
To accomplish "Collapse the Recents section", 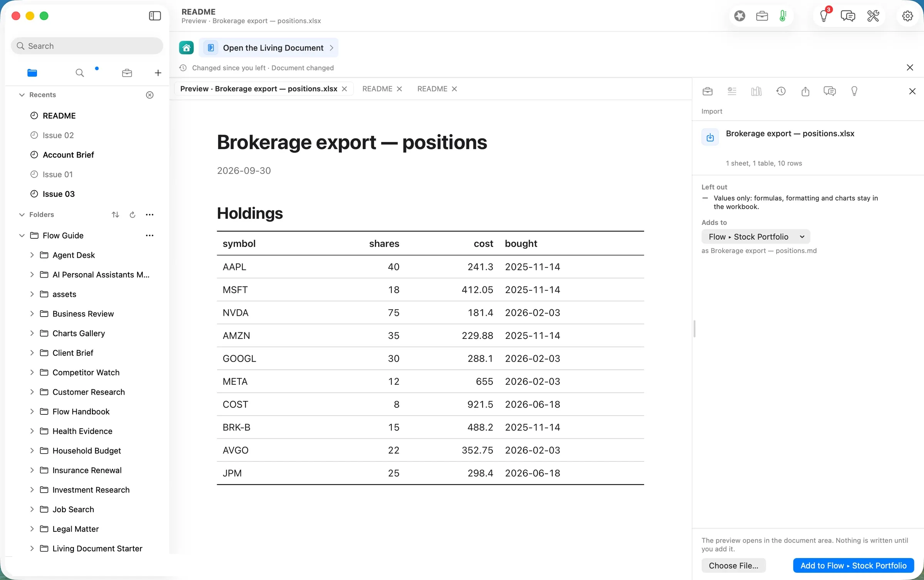I will [x=22, y=95].
